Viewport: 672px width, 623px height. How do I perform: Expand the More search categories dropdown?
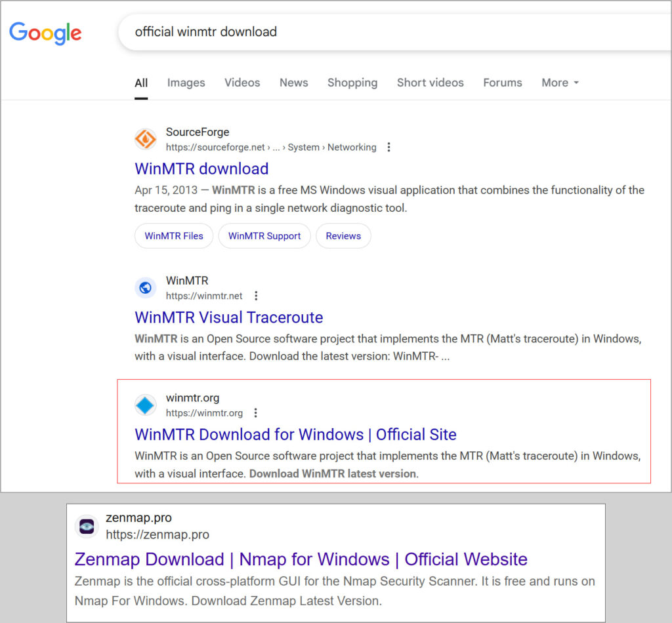pyautogui.click(x=559, y=83)
